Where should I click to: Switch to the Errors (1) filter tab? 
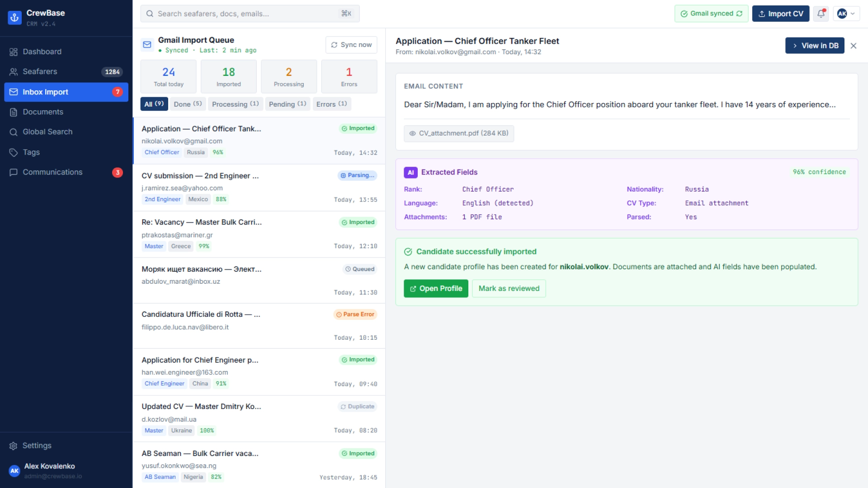point(331,104)
